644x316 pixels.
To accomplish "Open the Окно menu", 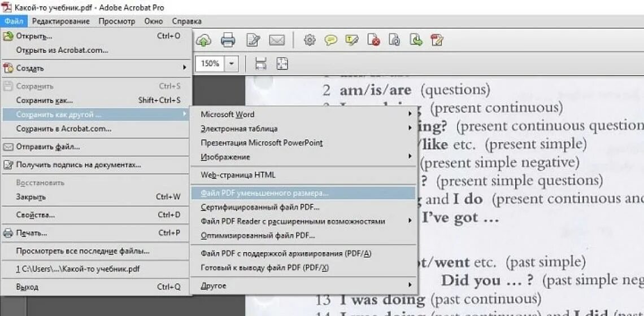I will (154, 21).
